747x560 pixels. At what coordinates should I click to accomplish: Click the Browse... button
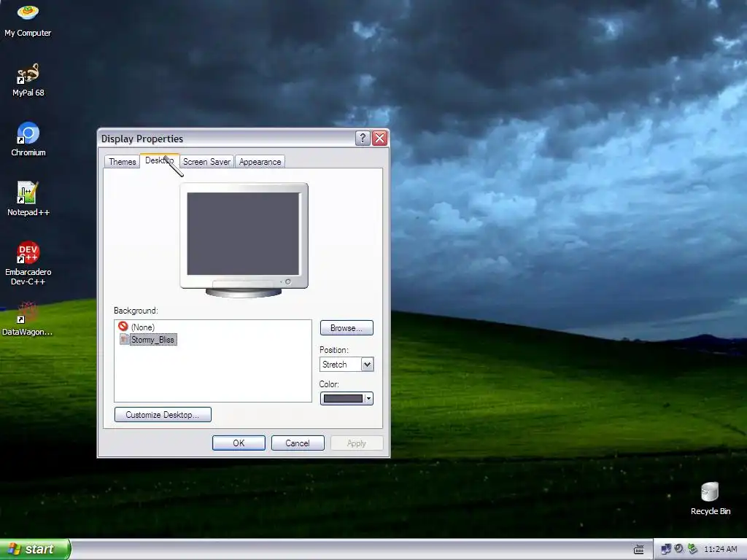tap(347, 327)
